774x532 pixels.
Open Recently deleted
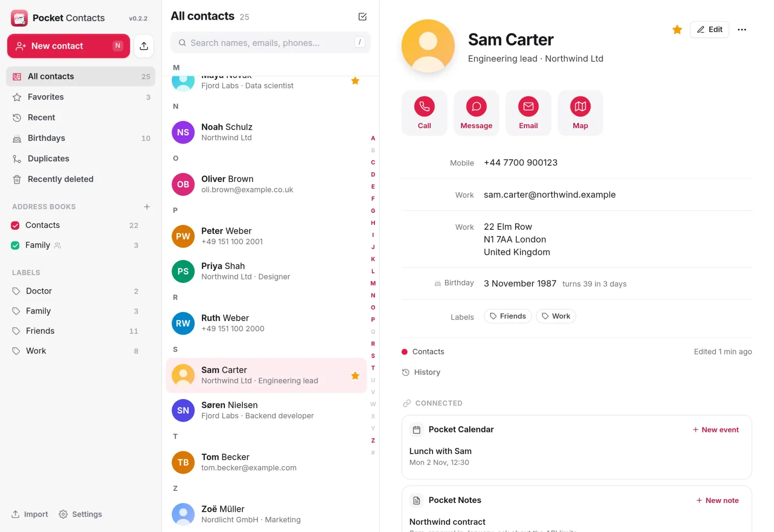coord(81,179)
